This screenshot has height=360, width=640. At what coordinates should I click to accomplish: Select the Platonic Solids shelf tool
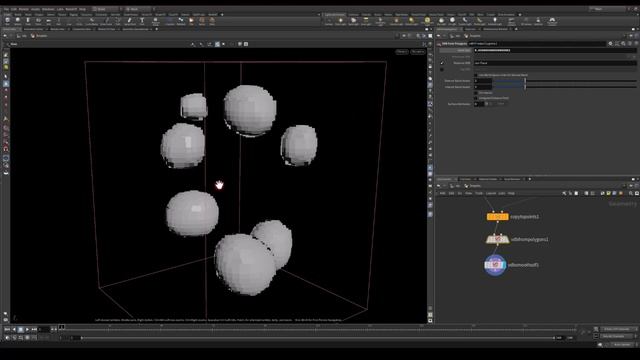(x=156, y=21)
